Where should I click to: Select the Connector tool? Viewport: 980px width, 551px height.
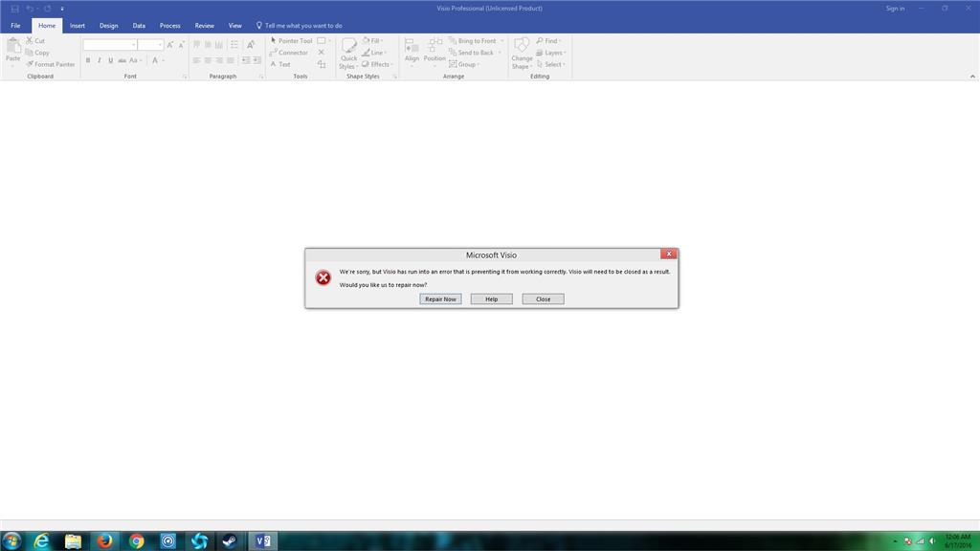click(x=289, y=53)
